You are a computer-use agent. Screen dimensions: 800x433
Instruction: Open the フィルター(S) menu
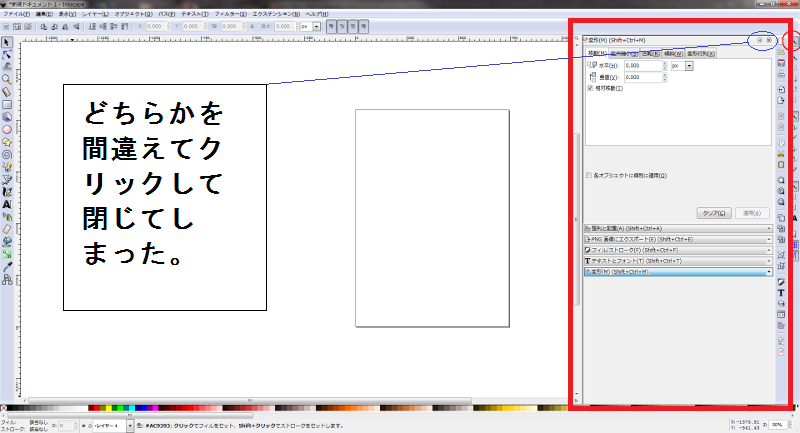pyautogui.click(x=231, y=14)
